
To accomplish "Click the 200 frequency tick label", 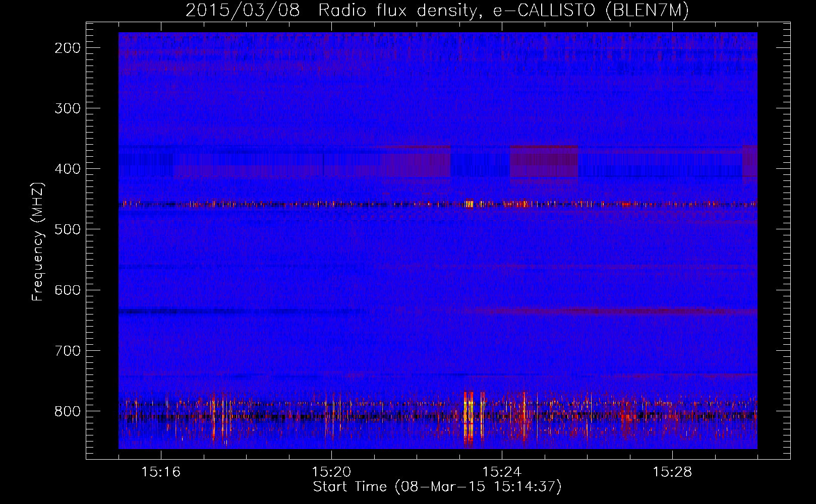I will coord(67,48).
